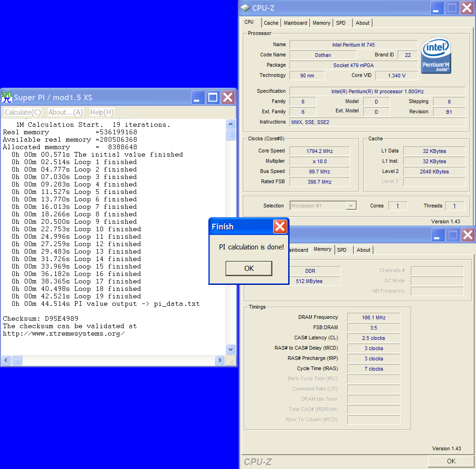Click the Cycle Time (tRAS) value '7 clocks'
Screen dimensions: 476x469
click(374, 369)
